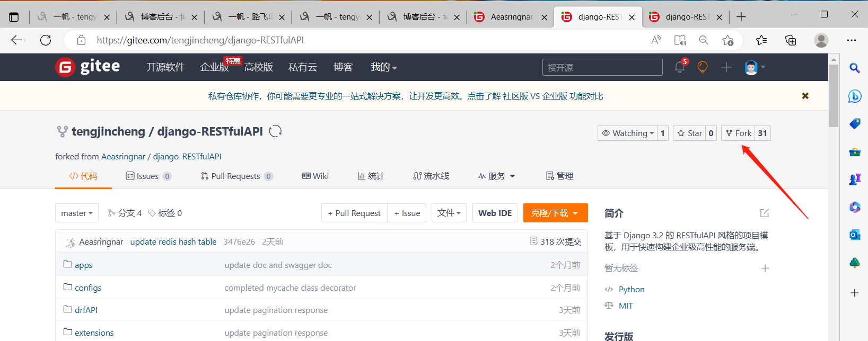Screen dimensions: 868x341
Task: Click 企业版 in the navigation
Action: pyautogui.click(x=214, y=67)
